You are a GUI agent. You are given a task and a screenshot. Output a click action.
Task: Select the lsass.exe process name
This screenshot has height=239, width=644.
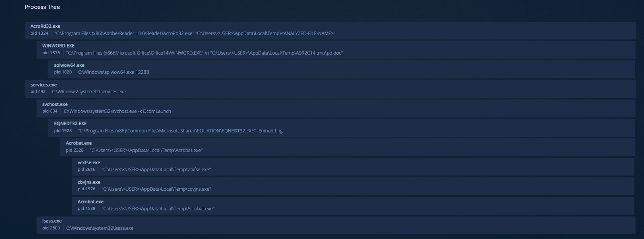(52, 221)
